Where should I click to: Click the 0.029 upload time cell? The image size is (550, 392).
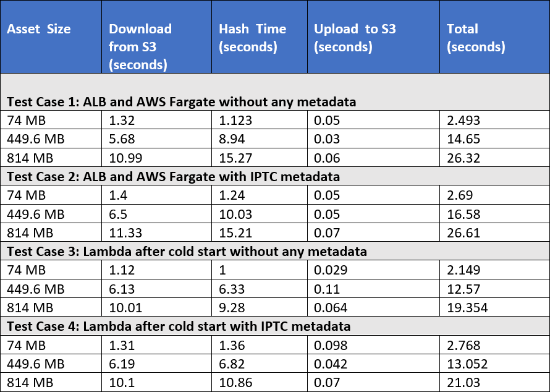coord(373,270)
